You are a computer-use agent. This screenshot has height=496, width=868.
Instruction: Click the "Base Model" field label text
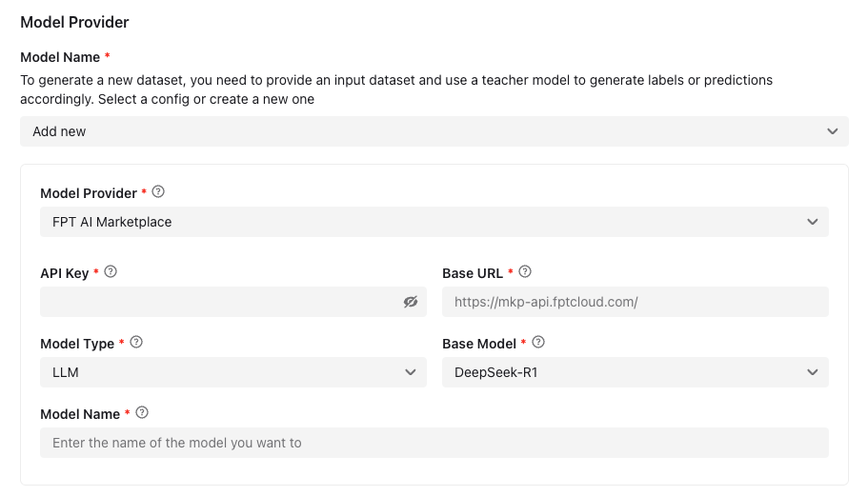pos(479,344)
